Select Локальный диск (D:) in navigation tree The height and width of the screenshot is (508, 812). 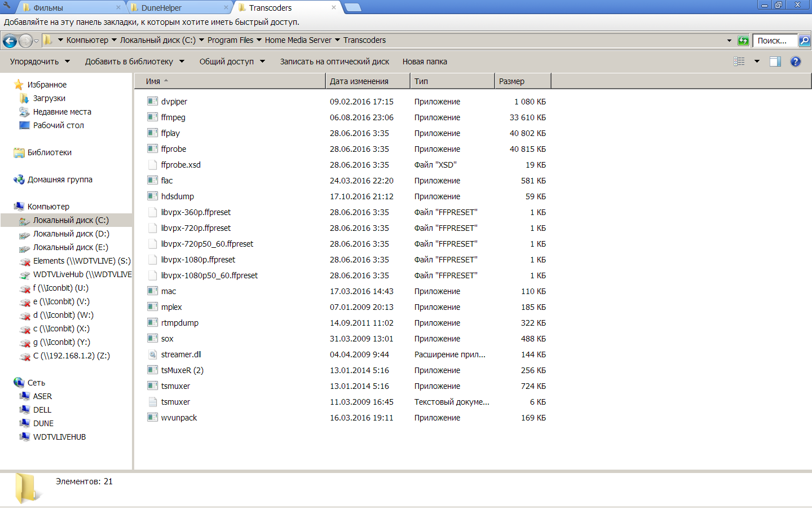71,234
